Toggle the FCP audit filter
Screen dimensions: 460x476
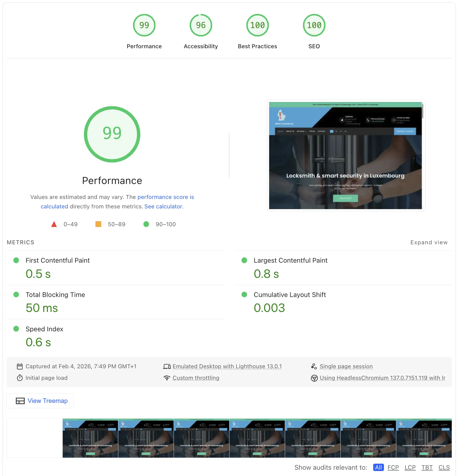[x=393, y=467]
